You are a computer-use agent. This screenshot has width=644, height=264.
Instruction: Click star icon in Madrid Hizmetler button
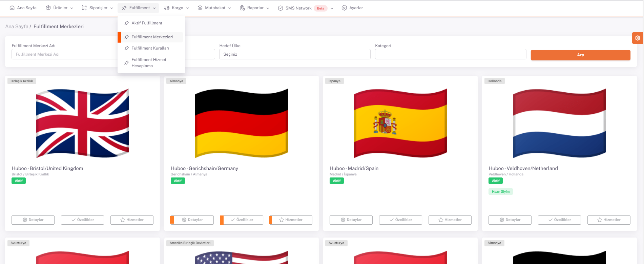pos(441,220)
